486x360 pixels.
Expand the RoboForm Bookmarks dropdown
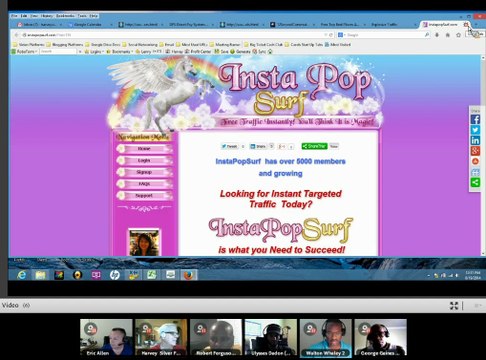(x=121, y=51)
